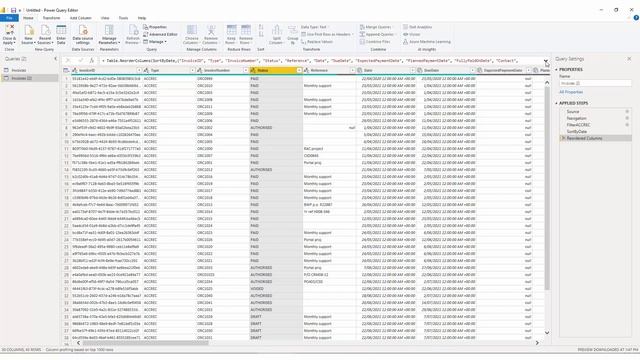Select the Invoices (2) query
640x360 pixels.
29,78
